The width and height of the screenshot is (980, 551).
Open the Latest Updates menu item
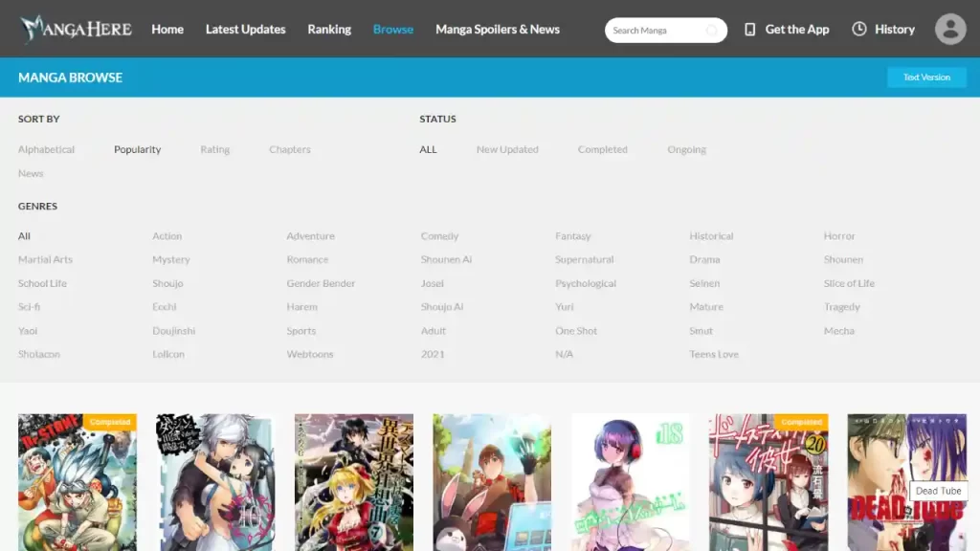pyautogui.click(x=245, y=30)
